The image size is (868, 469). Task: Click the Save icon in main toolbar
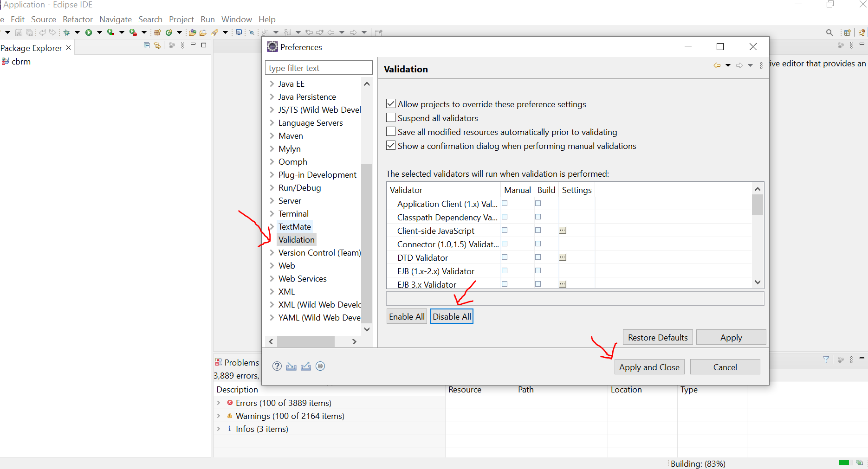19,32
